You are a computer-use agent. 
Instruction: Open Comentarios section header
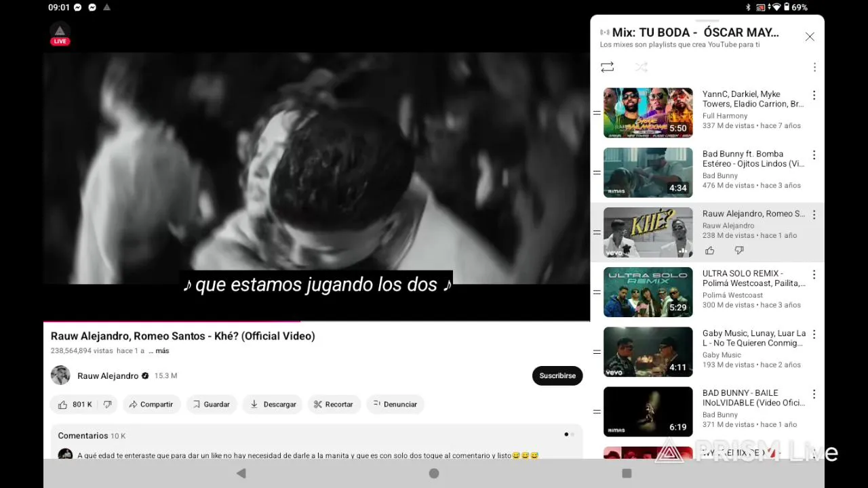point(92,436)
